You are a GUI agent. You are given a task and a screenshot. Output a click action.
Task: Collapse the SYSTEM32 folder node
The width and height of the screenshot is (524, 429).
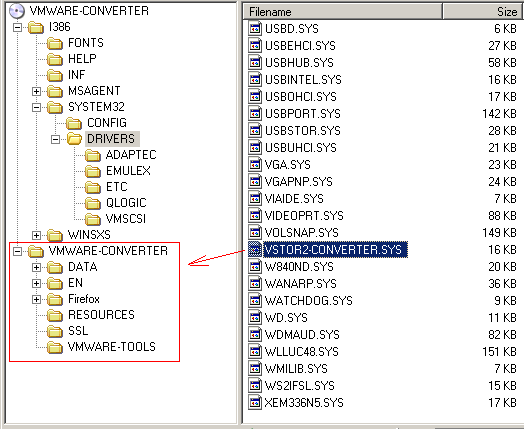coord(36,107)
